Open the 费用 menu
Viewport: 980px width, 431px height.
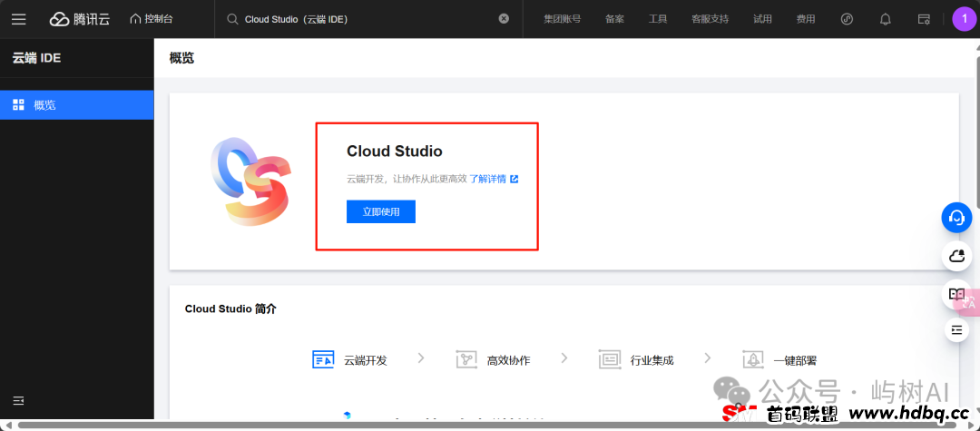pyautogui.click(x=806, y=19)
